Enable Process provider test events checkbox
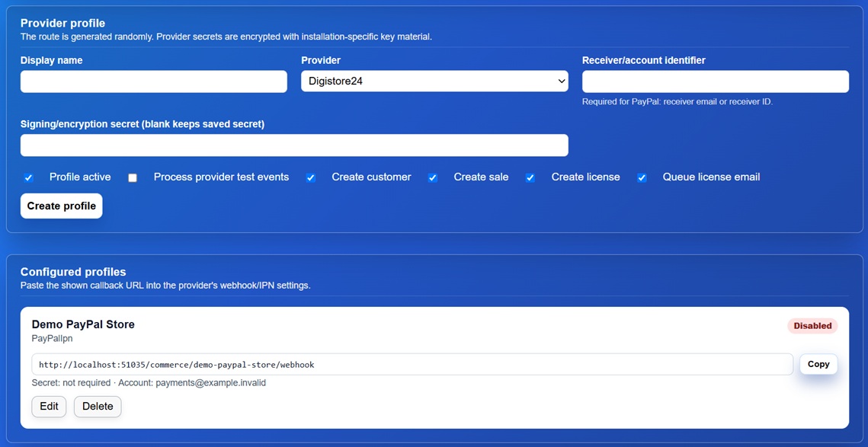The image size is (868, 447). [133, 177]
